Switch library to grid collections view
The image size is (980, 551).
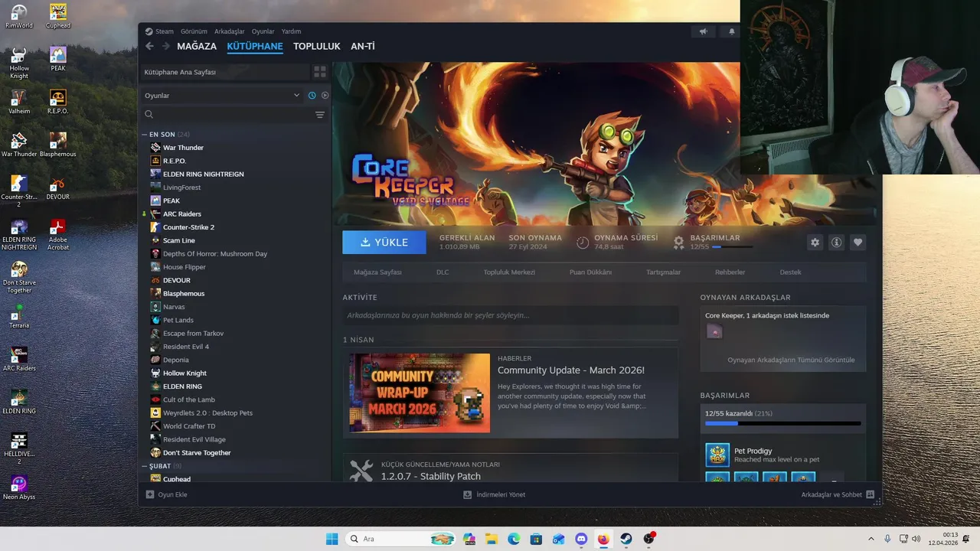pos(320,72)
